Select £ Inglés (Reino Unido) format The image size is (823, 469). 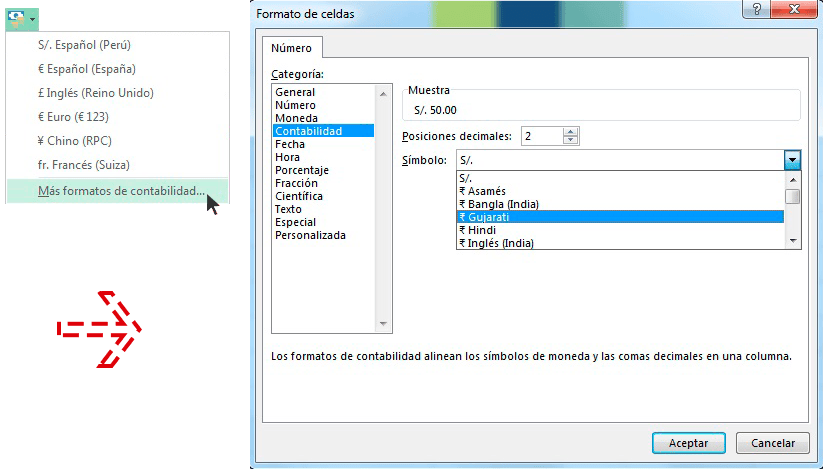[x=118, y=93]
